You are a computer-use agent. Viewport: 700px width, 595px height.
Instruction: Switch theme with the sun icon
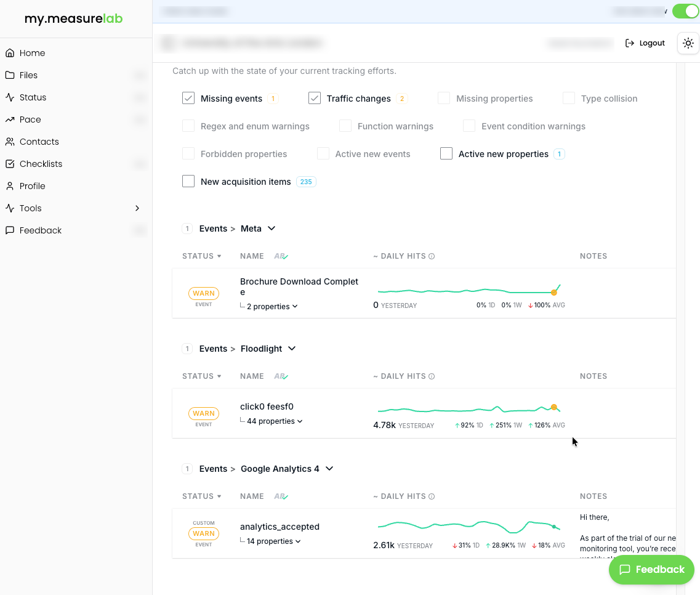pyautogui.click(x=688, y=43)
